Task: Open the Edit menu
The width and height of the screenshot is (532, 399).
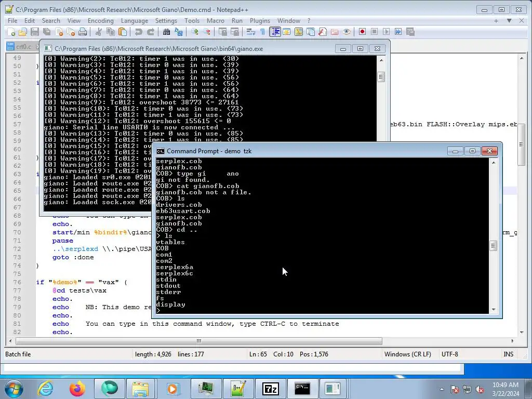Action: pyautogui.click(x=30, y=21)
